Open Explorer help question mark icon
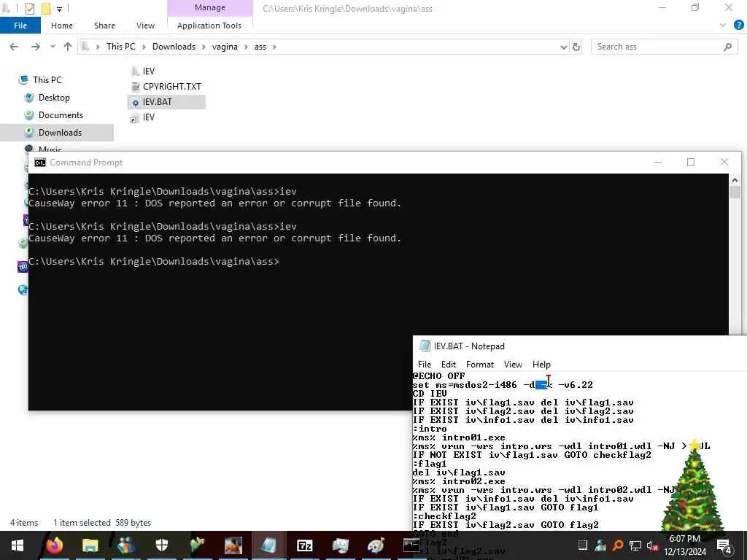The height and width of the screenshot is (560, 747). tap(738, 26)
